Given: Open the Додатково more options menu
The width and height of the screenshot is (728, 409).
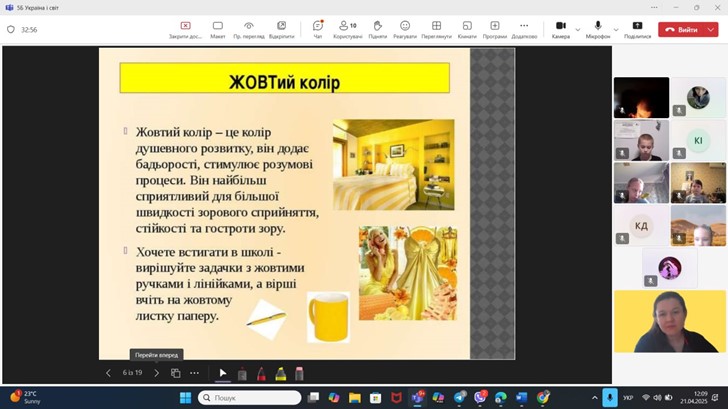Looking at the screenshot, I should (x=524, y=28).
